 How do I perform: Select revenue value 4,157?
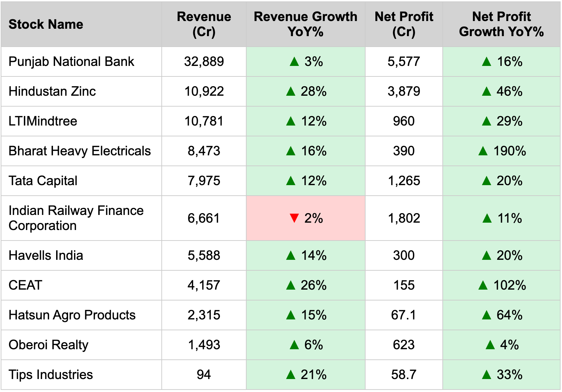204,285
